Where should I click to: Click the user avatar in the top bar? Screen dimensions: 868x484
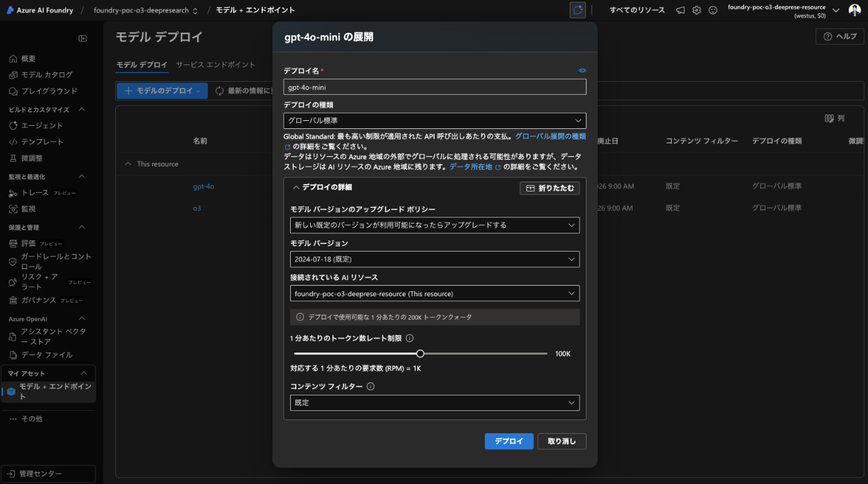(x=854, y=11)
